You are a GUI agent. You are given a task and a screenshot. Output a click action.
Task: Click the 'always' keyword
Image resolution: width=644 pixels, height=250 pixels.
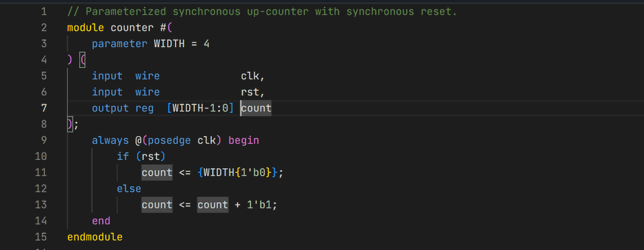coord(111,140)
